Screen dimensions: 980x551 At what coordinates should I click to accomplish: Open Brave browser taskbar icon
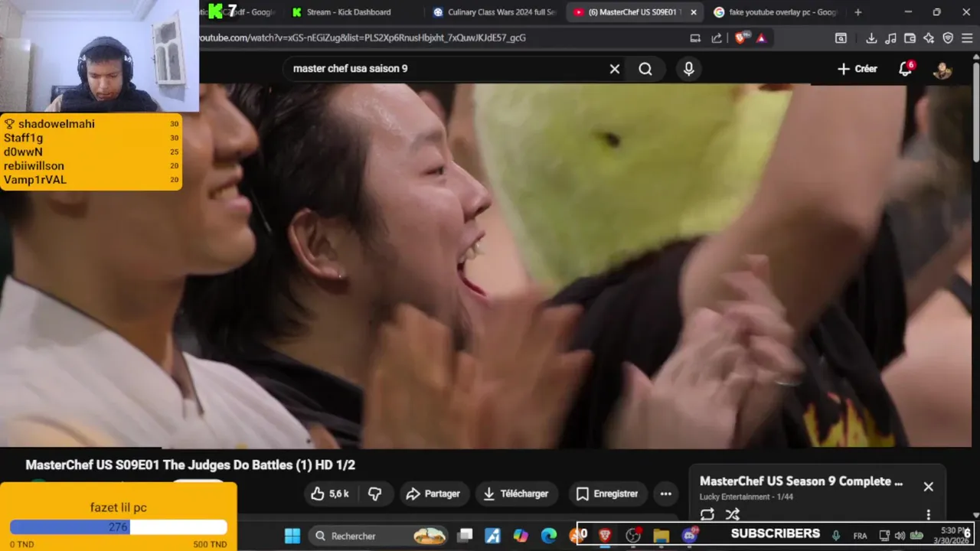tap(605, 536)
